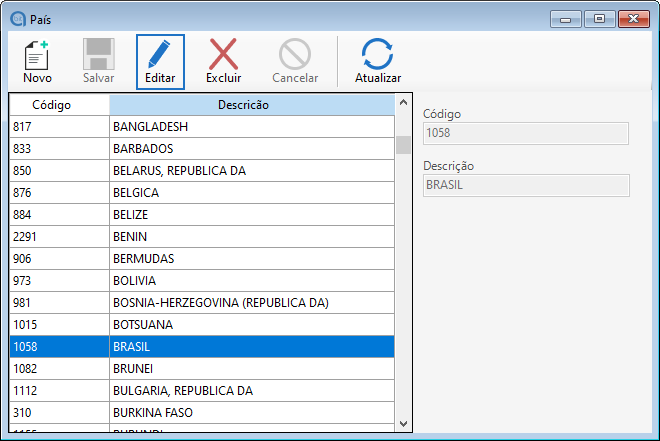The width and height of the screenshot is (660, 441).
Task: Click code cell 850
Action: click(x=59, y=170)
